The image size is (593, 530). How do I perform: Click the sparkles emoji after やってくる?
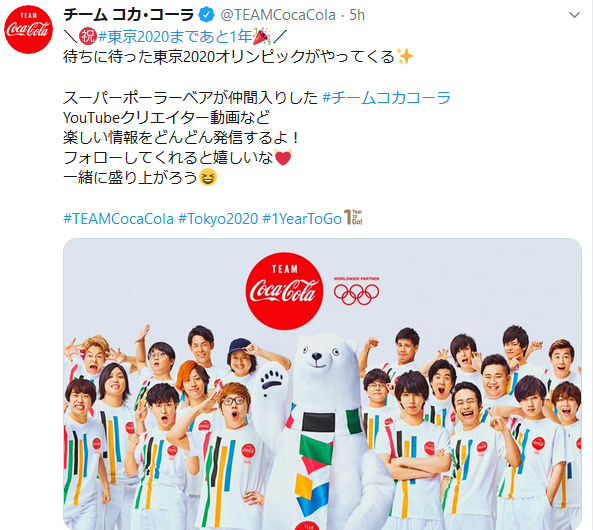(x=405, y=57)
